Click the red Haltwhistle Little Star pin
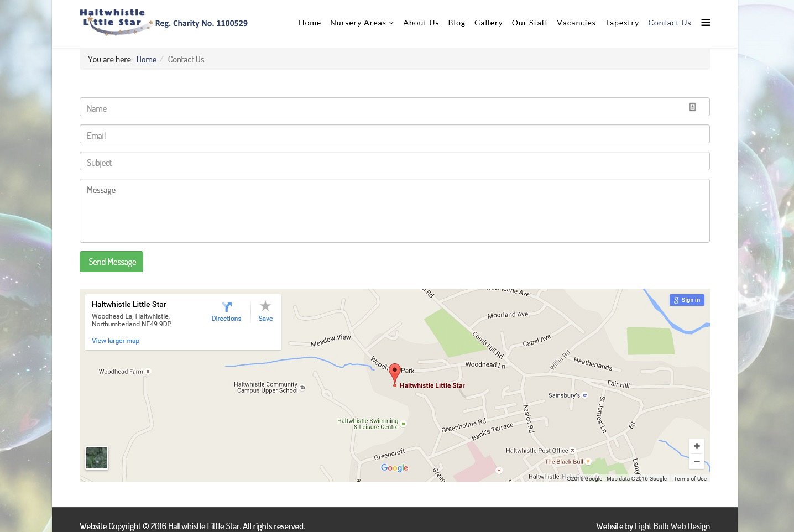 pos(394,373)
